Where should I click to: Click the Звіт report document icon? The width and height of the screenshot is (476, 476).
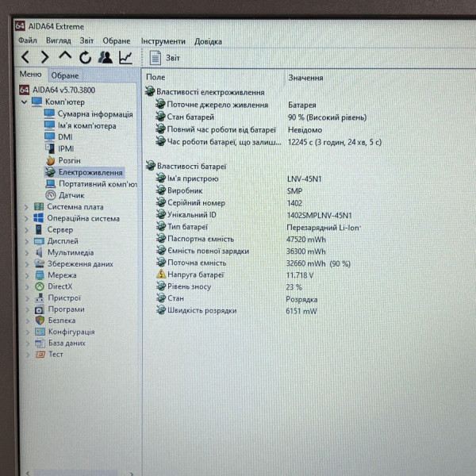coord(155,58)
